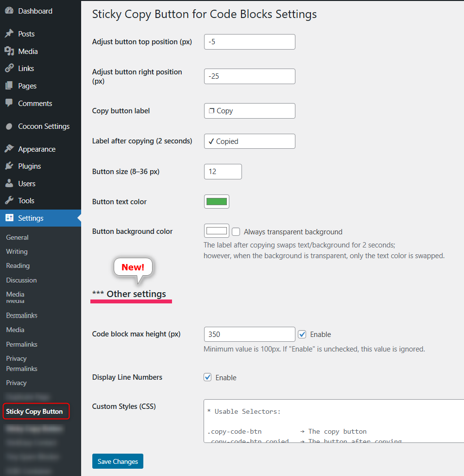
Task: Click the '* Usable Selectors:' line in textarea
Action: click(x=244, y=412)
